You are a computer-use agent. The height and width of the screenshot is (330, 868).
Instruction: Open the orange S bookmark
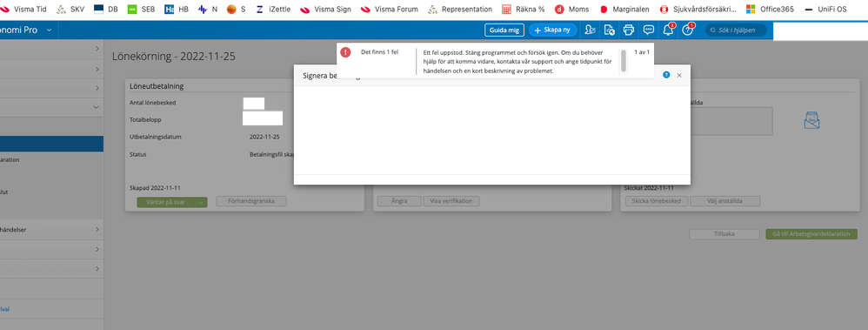237,9
